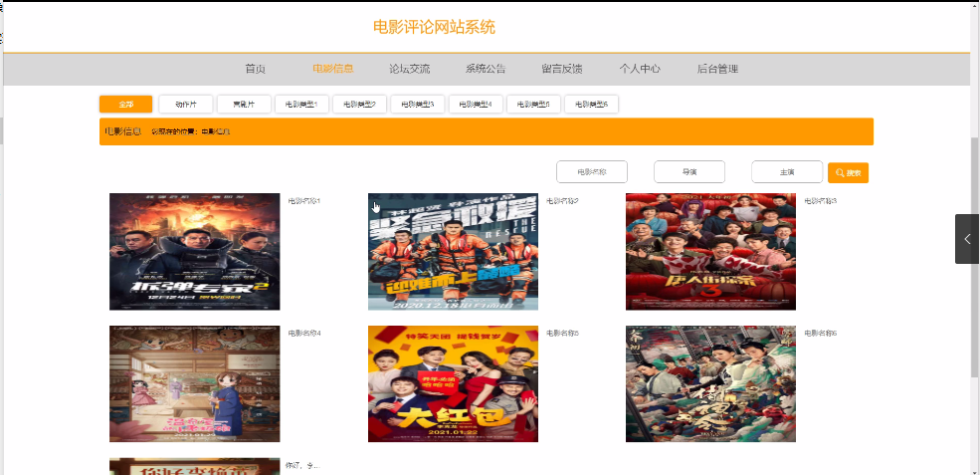Open the 大红包 movie poster
Screen dimensions: 980x475
tap(453, 383)
